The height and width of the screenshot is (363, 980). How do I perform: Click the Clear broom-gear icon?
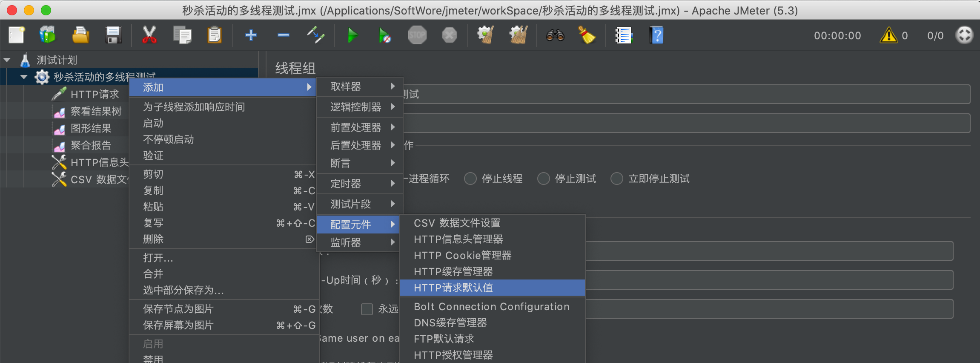[x=485, y=35]
